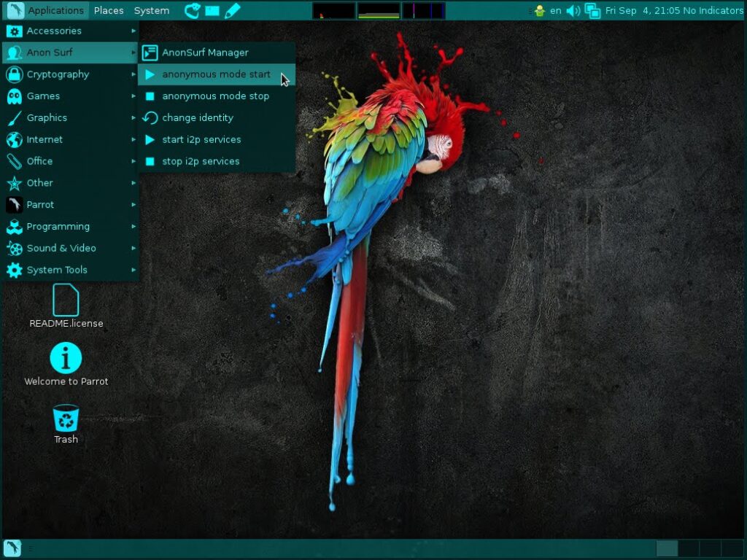Click start i2p services play icon

point(150,140)
